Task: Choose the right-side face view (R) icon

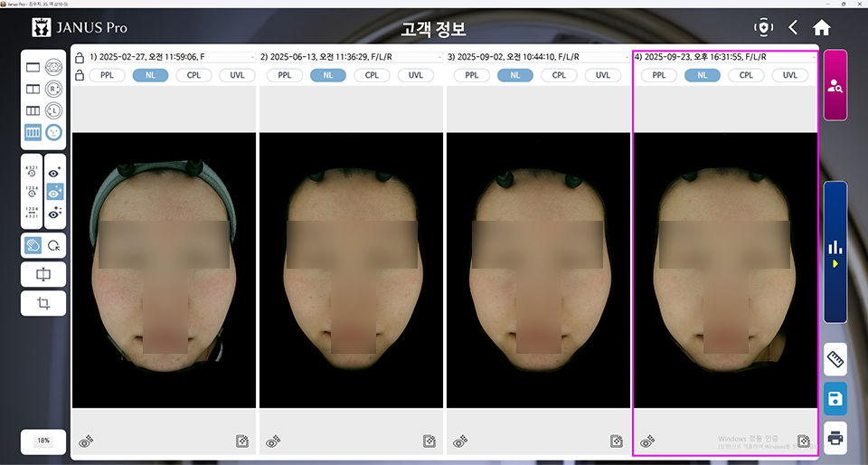Action: click(53, 89)
